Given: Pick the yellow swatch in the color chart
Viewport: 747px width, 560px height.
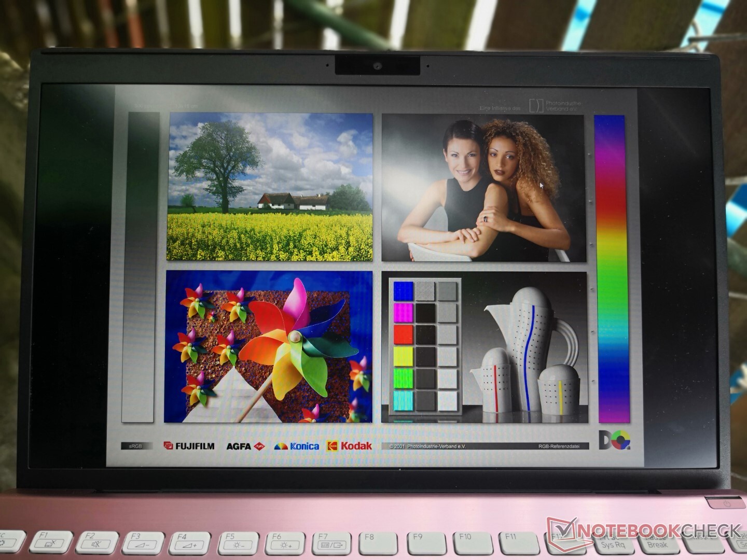Looking at the screenshot, I should 403,356.
